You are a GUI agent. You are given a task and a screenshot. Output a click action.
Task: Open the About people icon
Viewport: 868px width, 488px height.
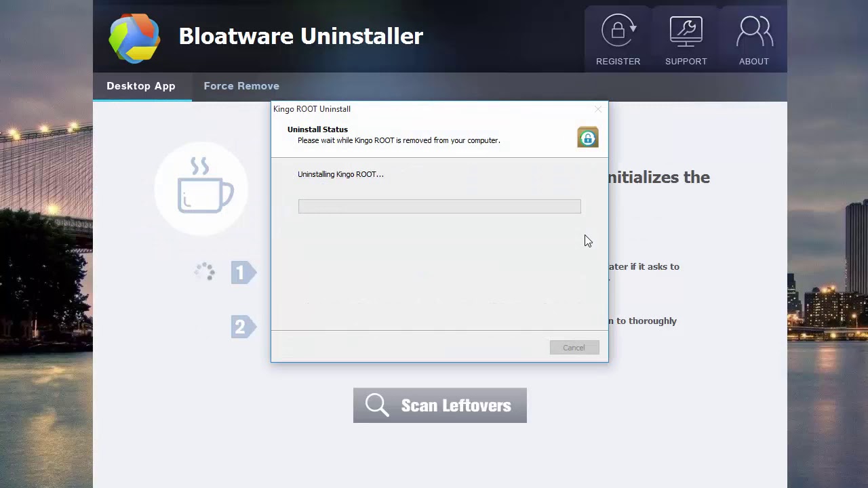(754, 31)
